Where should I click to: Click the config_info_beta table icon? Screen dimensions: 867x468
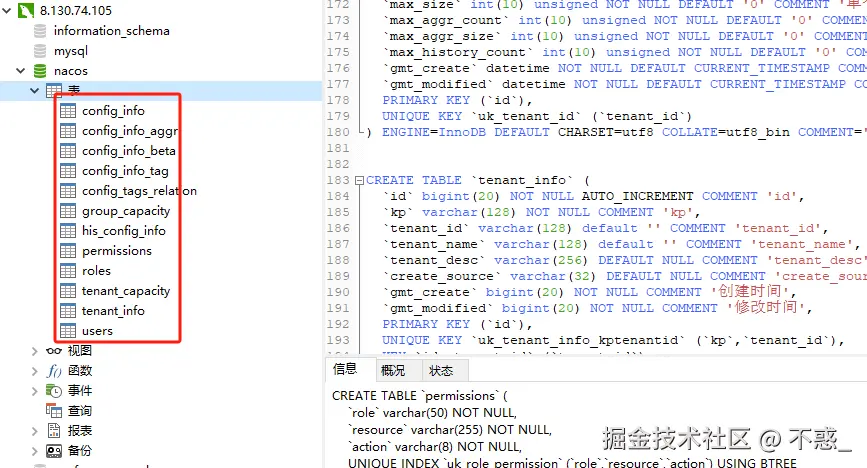click(x=68, y=150)
